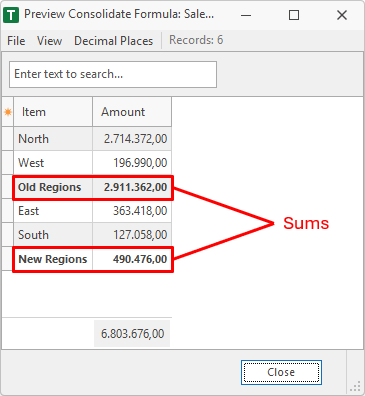Click the search text box
This screenshot has width=365, height=396.
(113, 74)
